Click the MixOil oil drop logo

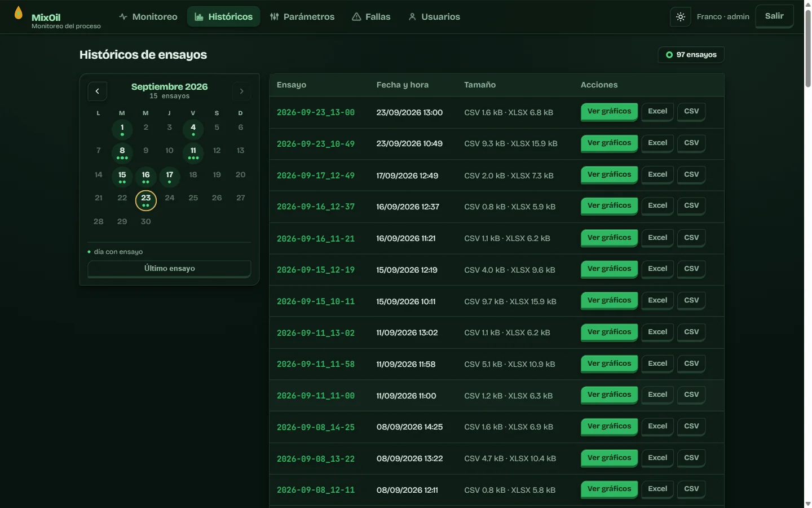[19, 13]
